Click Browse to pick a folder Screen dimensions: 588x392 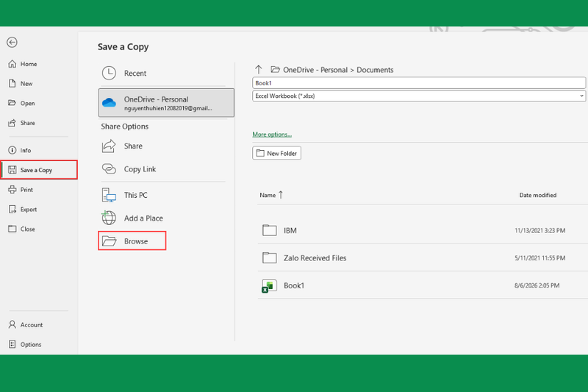click(132, 240)
